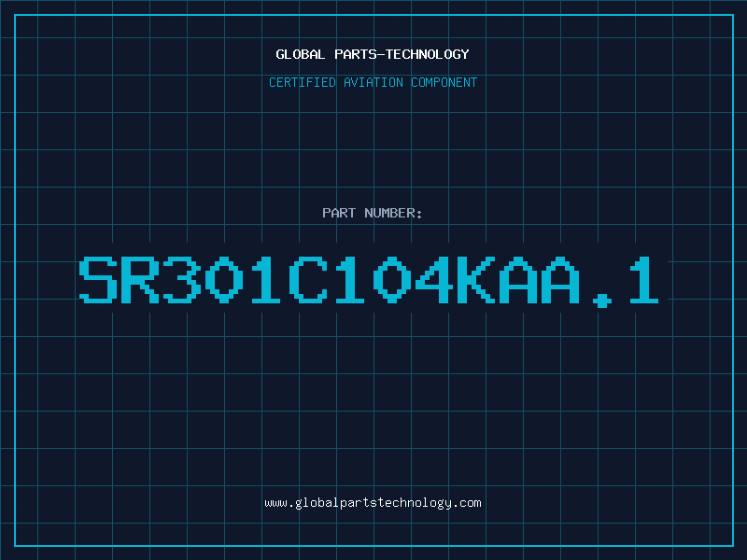Click the word AVIATION in the subtitle
Viewport: 747px width, 560px height.
coord(373,82)
